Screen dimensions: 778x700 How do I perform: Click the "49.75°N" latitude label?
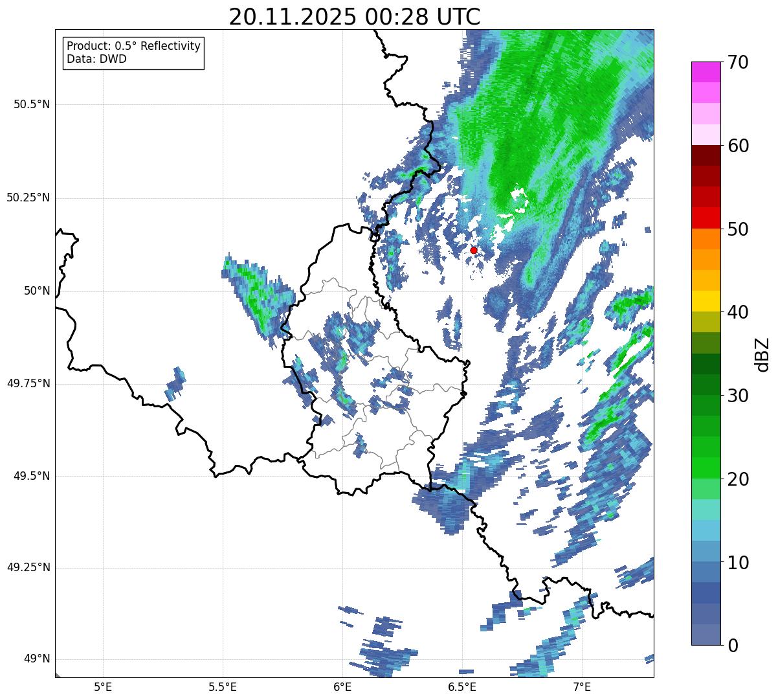tap(28, 383)
